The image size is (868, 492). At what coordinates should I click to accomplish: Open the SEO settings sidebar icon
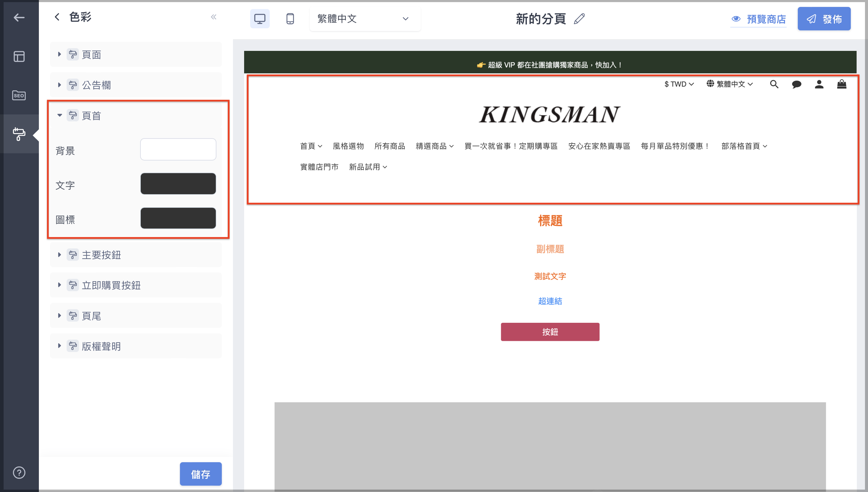[19, 95]
